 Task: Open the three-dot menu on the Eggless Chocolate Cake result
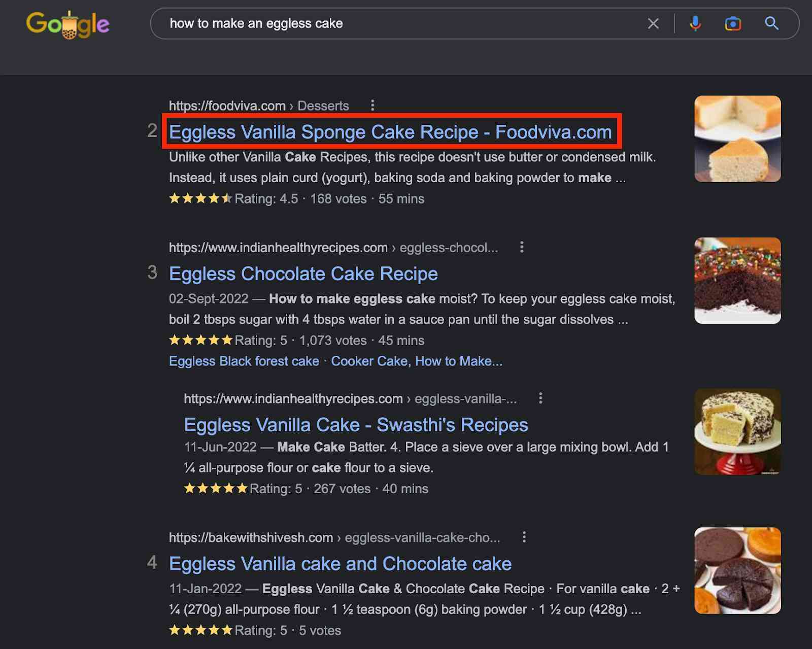(522, 247)
